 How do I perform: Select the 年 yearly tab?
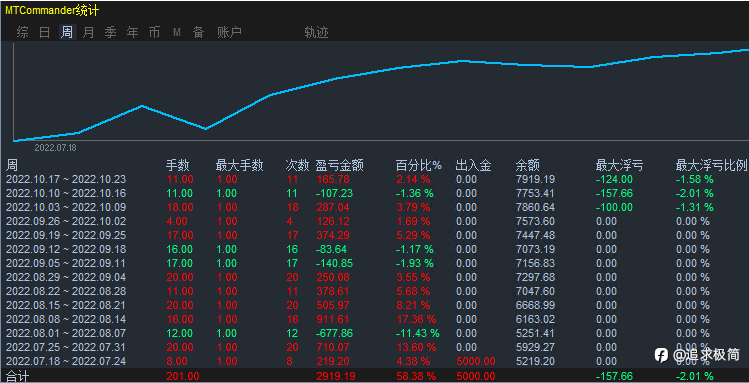(x=132, y=32)
